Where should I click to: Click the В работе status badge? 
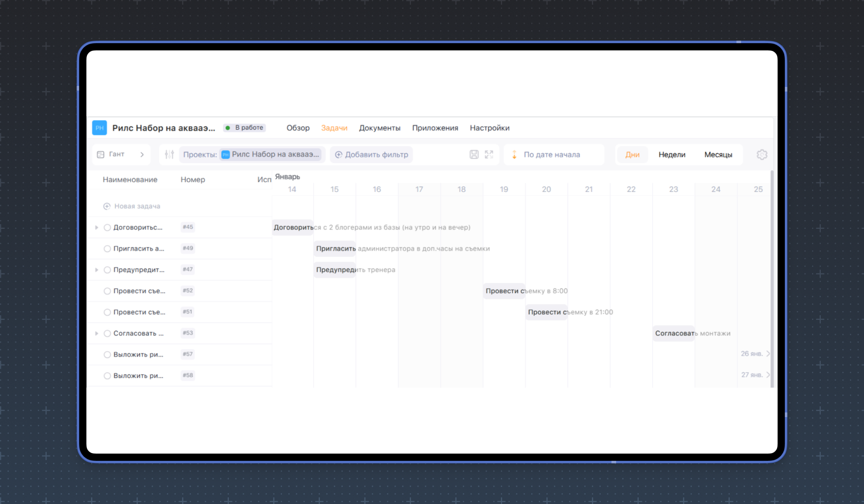244,128
